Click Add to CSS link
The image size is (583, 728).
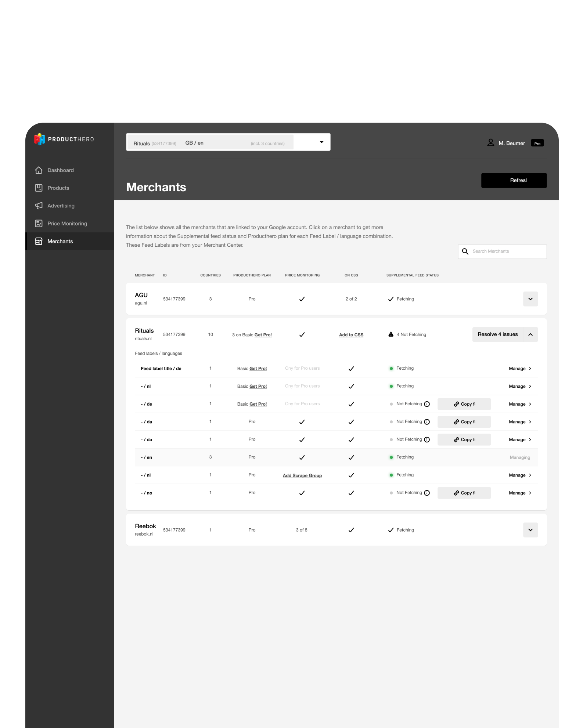click(x=351, y=335)
